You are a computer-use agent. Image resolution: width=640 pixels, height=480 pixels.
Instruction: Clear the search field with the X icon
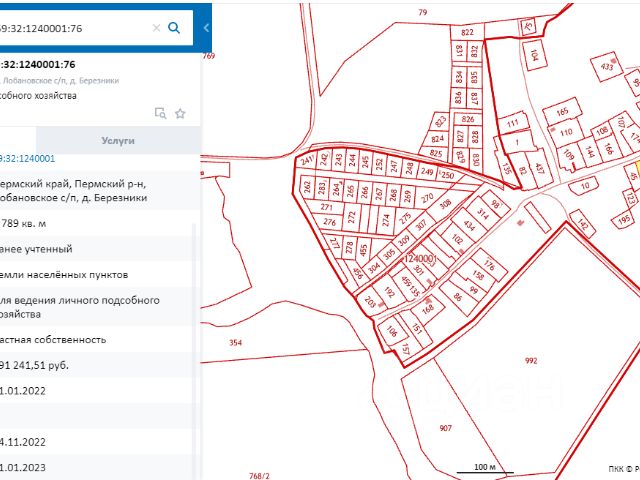(x=155, y=28)
